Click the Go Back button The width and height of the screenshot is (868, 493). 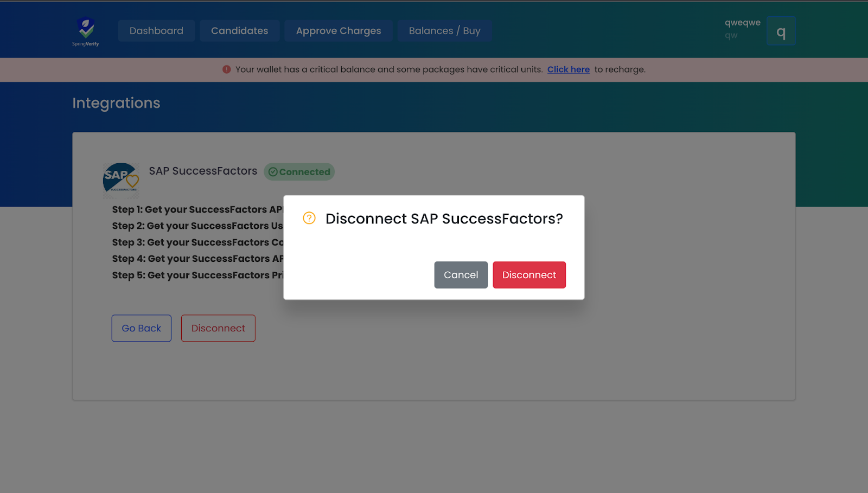pos(142,328)
